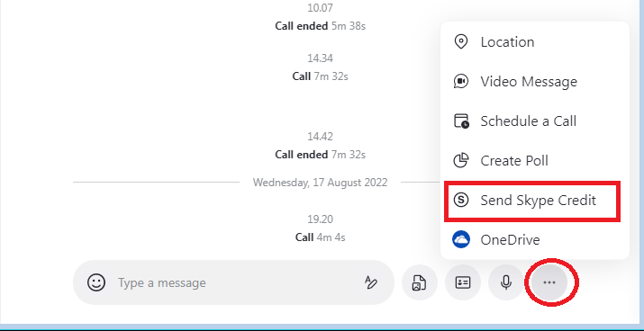
Task: Click the Schedule a Call calendar icon
Action: click(x=461, y=121)
